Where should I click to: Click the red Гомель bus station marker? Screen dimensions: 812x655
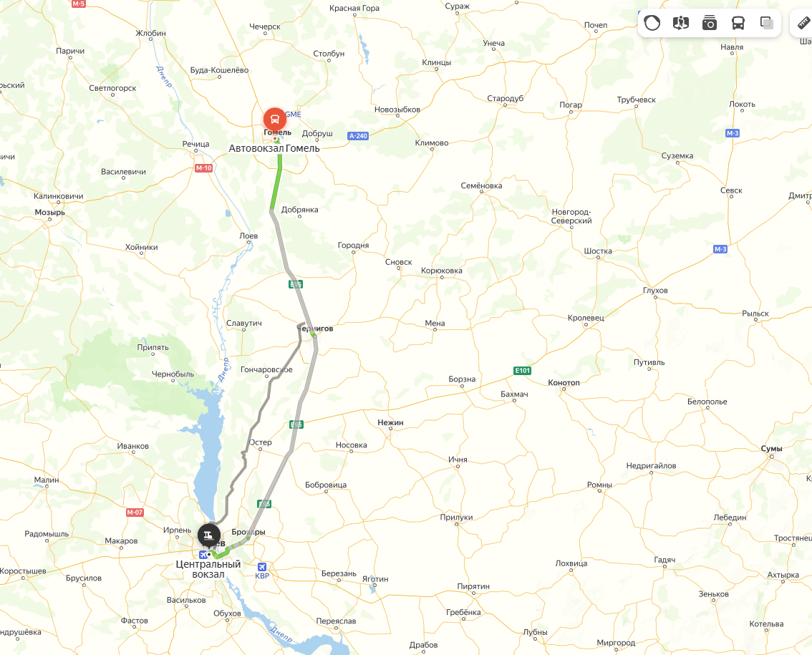[x=274, y=120]
